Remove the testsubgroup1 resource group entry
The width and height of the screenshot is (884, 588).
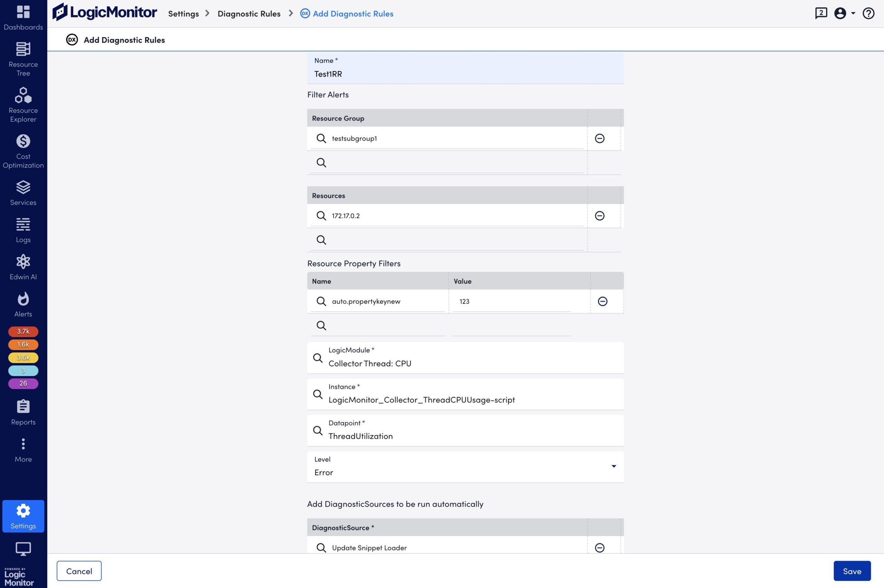pos(600,138)
